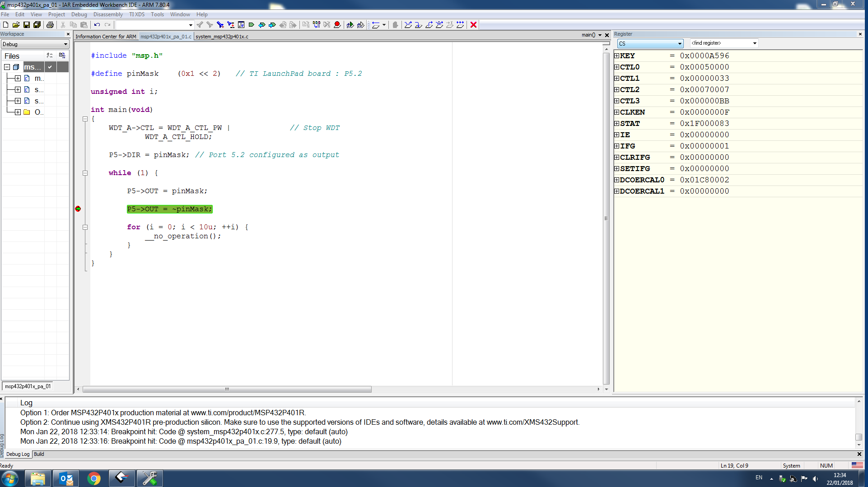The height and width of the screenshot is (487, 868).
Task: Open the TI XDS menu
Action: click(x=137, y=14)
